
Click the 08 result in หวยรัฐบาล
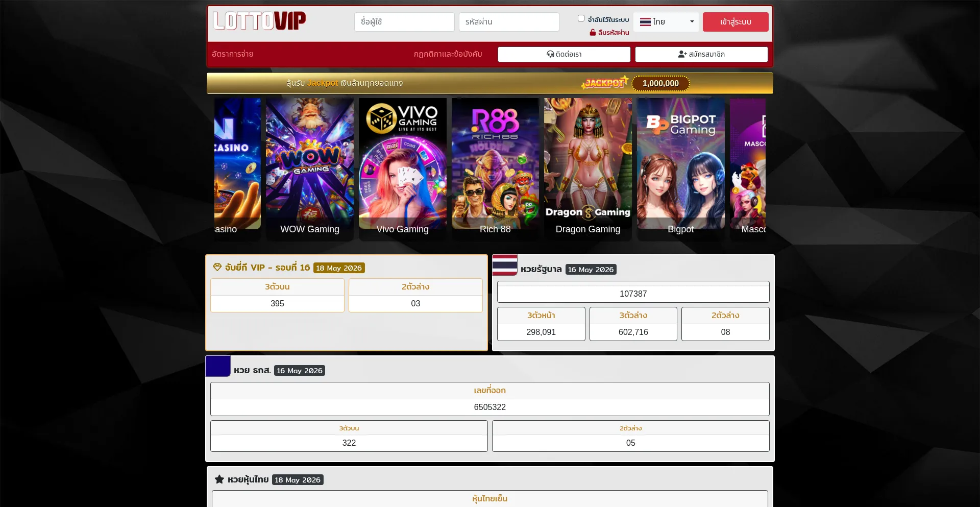tap(725, 332)
